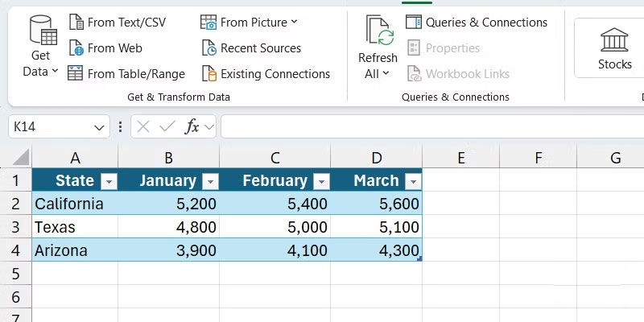Click the Insert Function fx button

click(x=192, y=126)
